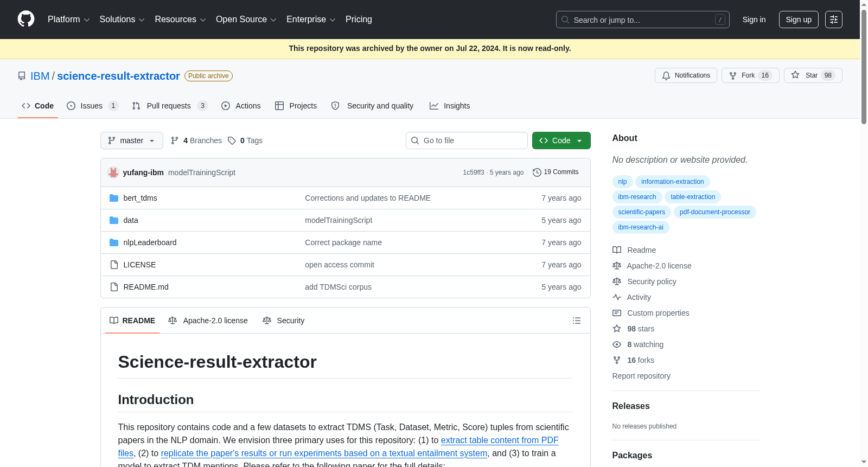Click the tag icon next to Tags
Image resolution: width=868 pixels, height=467 pixels.
click(232, 140)
